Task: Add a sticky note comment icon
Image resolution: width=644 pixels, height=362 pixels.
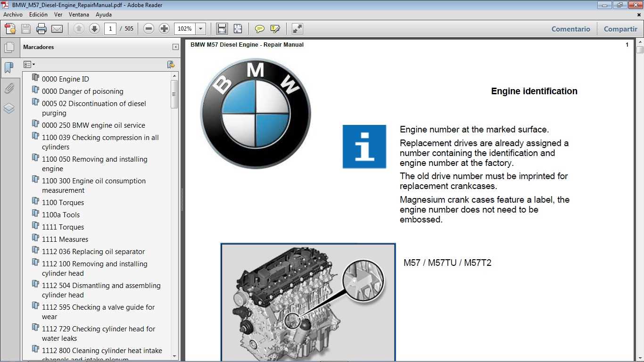Action: pyautogui.click(x=260, y=29)
